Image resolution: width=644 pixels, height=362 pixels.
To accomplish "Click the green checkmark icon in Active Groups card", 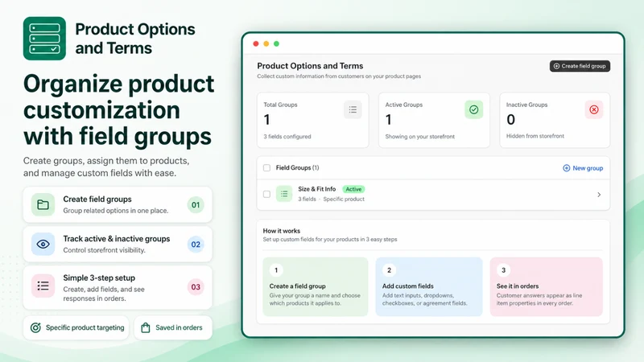I will [473, 109].
